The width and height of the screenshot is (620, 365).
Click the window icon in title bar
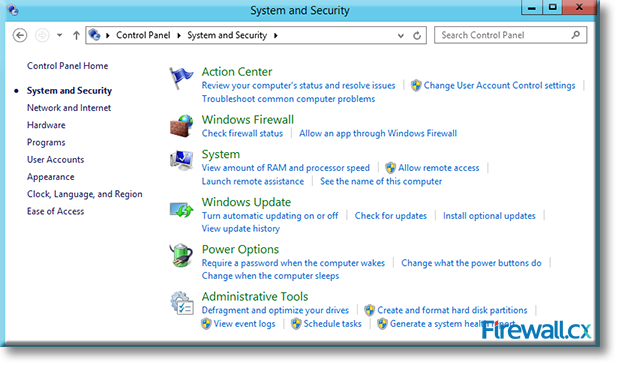coord(13,9)
